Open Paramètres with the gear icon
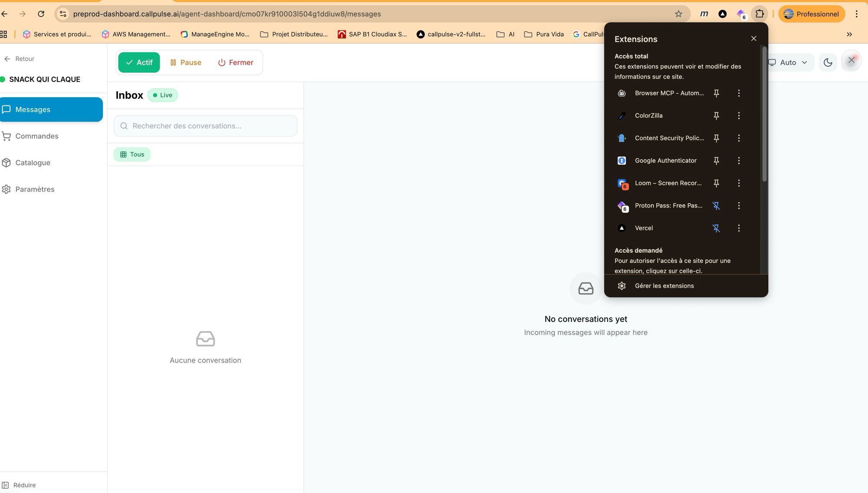 click(6, 189)
